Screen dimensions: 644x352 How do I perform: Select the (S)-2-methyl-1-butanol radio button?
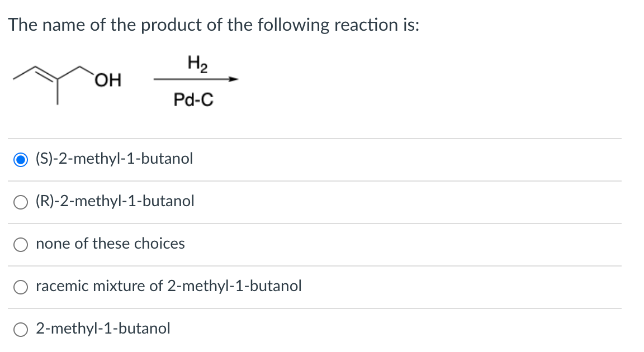[21, 159]
